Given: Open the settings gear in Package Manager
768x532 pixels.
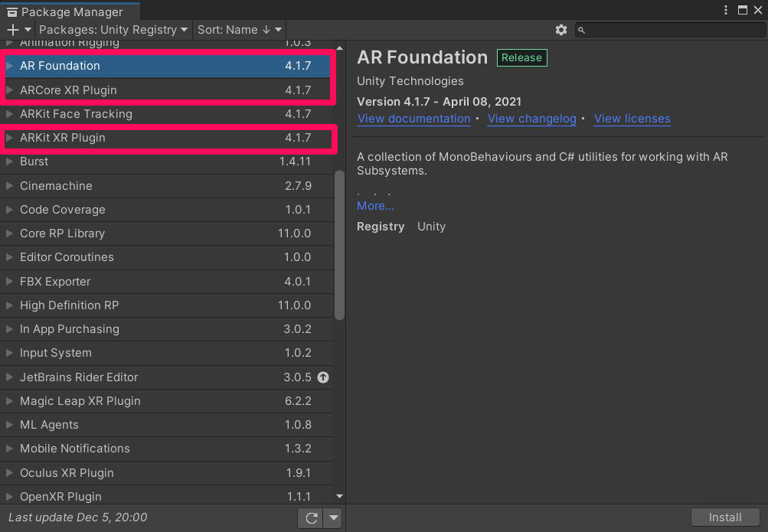Looking at the screenshot, I should tap(561, 30).
